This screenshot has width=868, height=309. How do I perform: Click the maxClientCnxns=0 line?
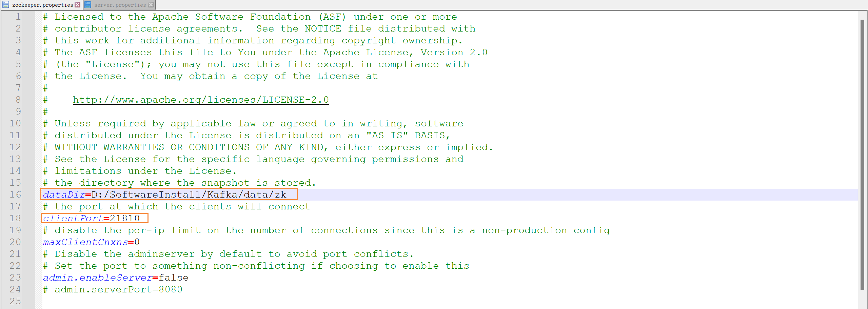[91, 242]
